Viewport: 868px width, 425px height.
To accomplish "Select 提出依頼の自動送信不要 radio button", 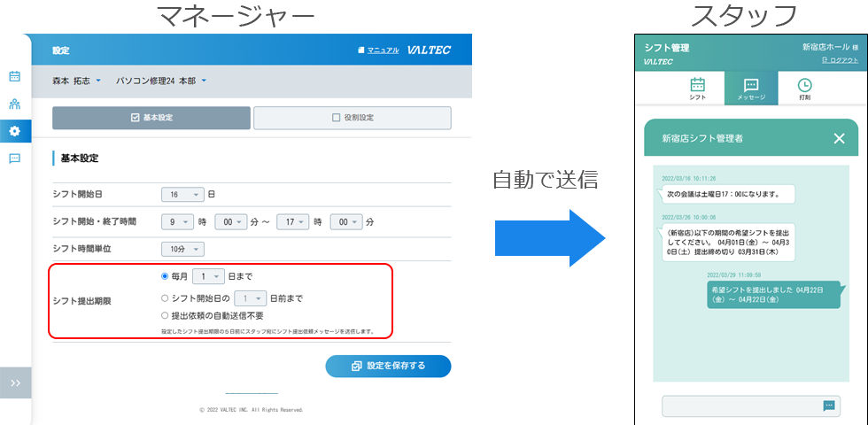I will pyautogui.click(x=165, y=316).
